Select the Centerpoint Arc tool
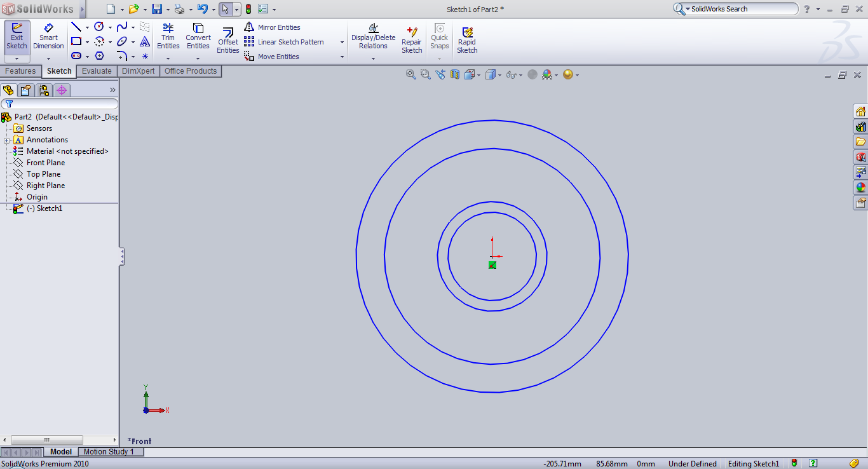Viewport: 868px width, 469px height. point(99,41)
